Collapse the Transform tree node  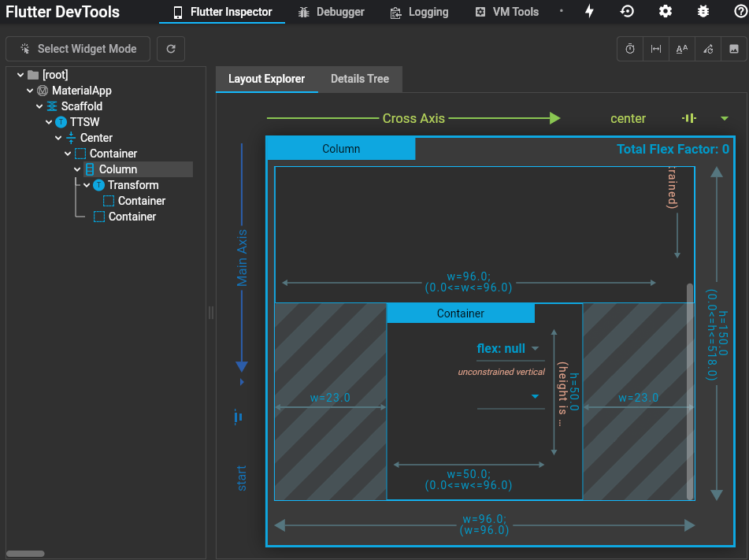(x=87, y=185)
